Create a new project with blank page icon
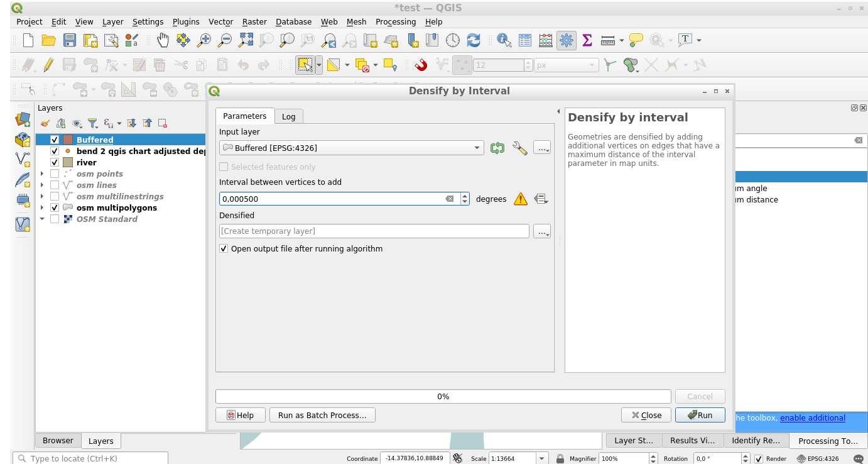Viewport: 868px width, 464px height. [x=28, y=40]
